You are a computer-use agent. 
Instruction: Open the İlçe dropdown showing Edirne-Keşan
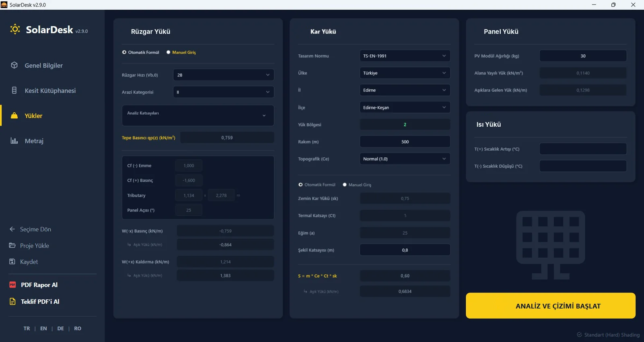click(x=405, y=107)
